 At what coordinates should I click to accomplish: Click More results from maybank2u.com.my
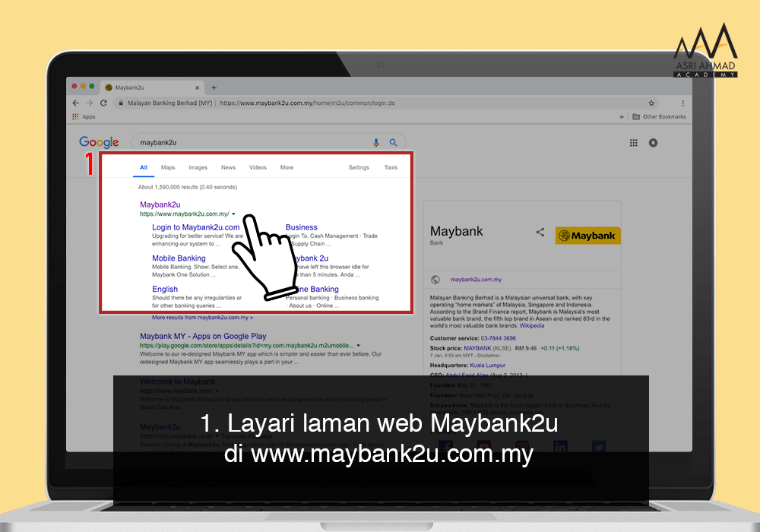[x=203, y=318]
